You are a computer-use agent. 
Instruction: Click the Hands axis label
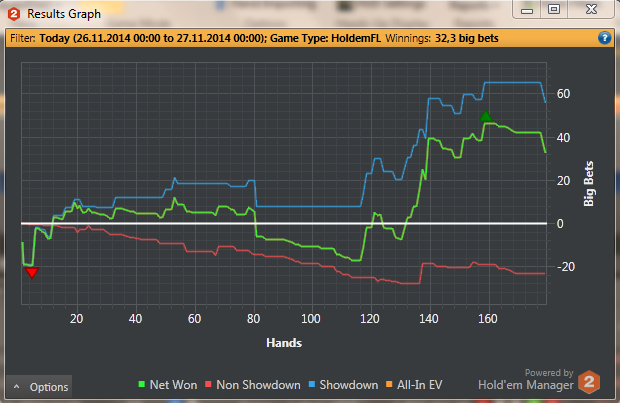(x=284, y=342)
